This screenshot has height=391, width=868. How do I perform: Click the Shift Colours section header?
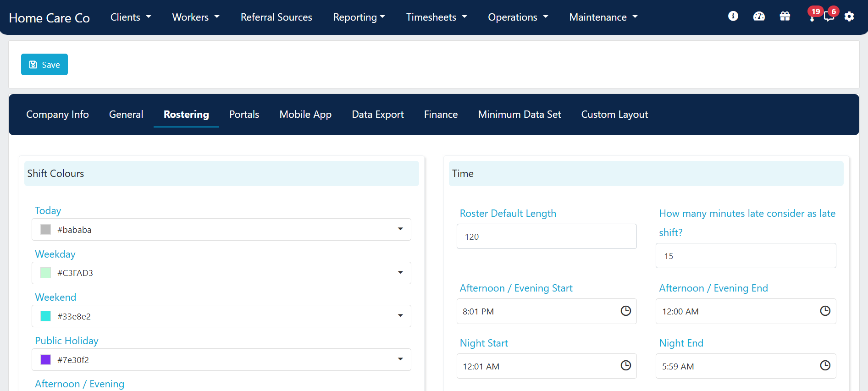click(x=221, y=173)
